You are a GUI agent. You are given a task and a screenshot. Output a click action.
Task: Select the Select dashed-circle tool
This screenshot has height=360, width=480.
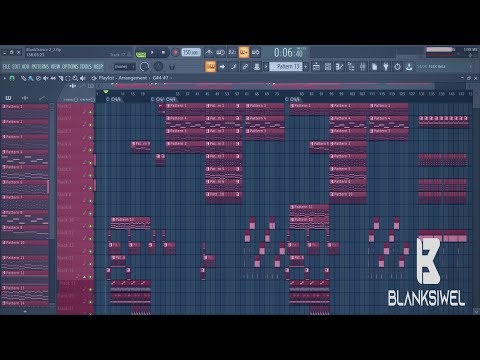coord(68,78)
